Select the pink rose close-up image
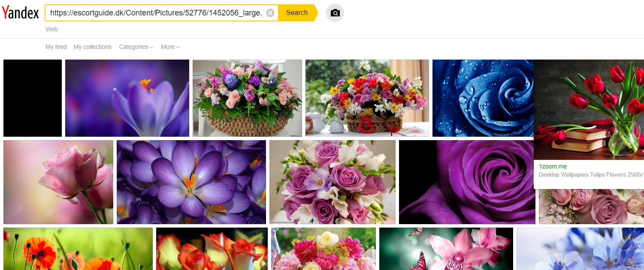 (58, 182)
